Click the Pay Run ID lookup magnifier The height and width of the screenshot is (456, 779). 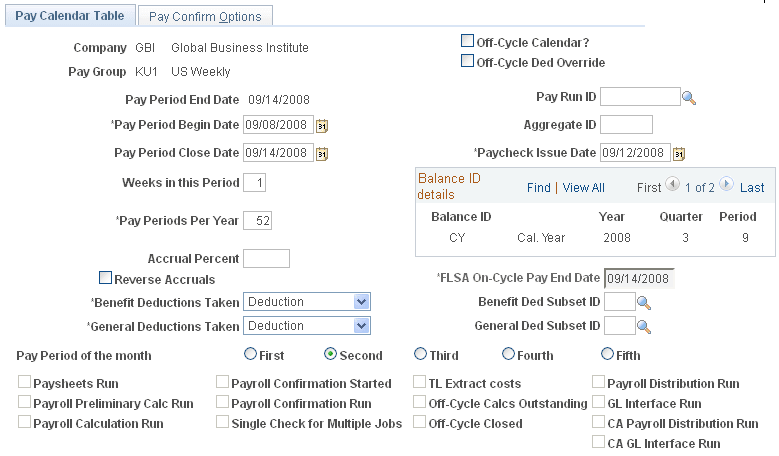click(x=688, y=97)
